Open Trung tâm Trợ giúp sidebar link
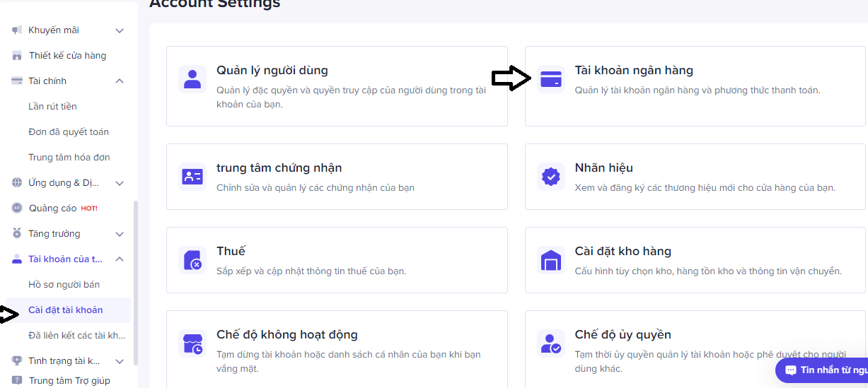 click(x=69, y=381)
